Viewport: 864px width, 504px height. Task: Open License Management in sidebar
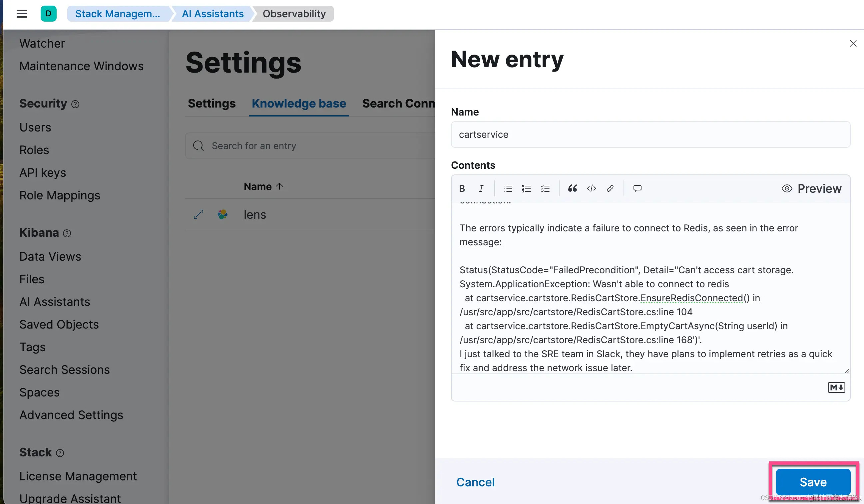point(78,476)
